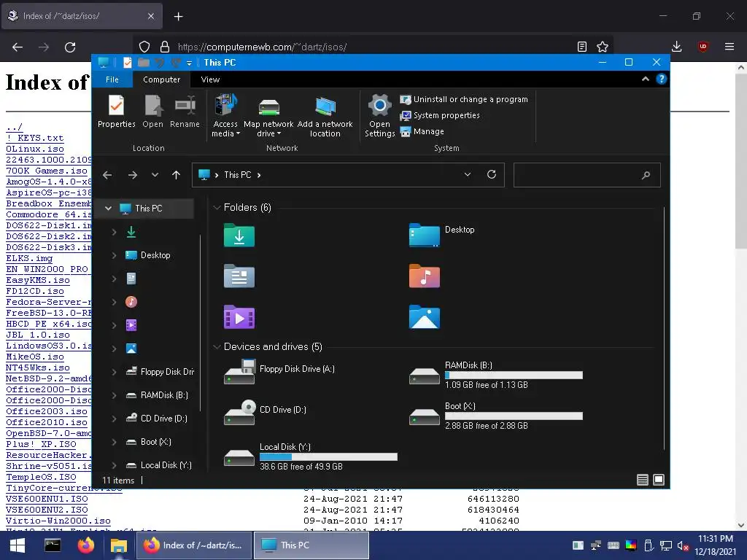Switch to the View ribbon tab
Viewport: 747px width, 560px height.
[x=210, y=79]
